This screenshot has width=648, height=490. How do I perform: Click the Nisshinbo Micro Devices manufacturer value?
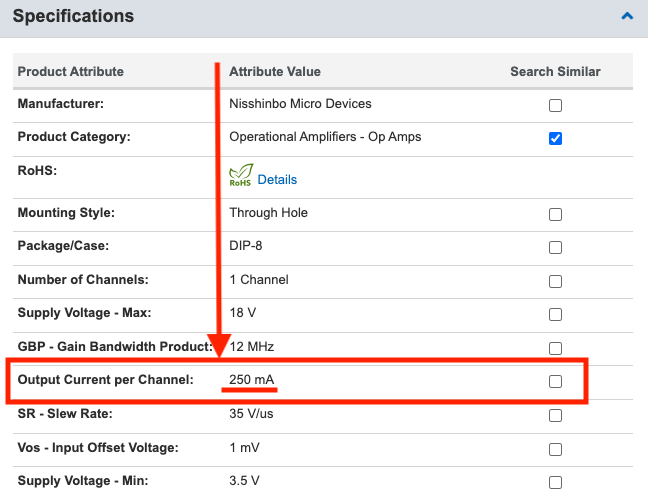click(300, 103)
